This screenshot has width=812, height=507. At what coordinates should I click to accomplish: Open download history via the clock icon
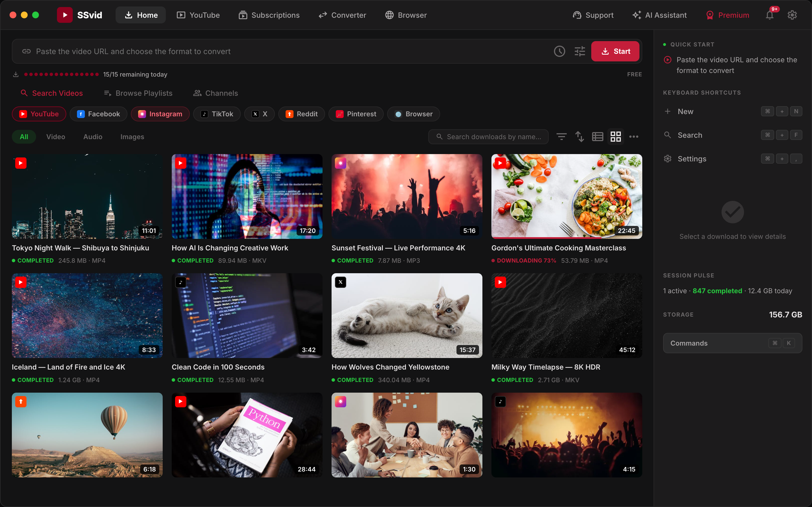click(x=559, y=51)
